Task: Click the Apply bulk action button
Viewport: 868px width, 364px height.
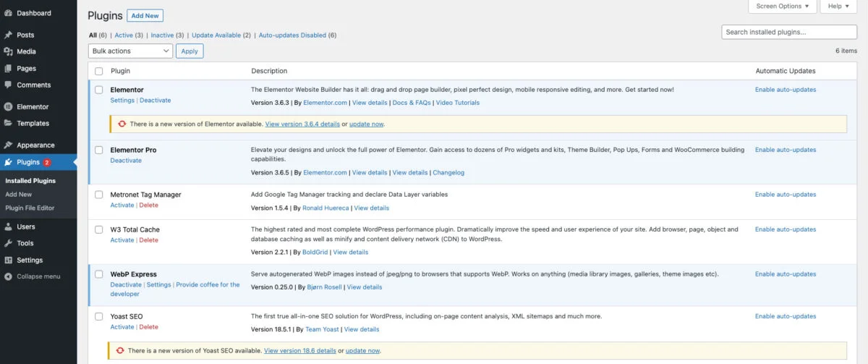Action: coord(190,51)
